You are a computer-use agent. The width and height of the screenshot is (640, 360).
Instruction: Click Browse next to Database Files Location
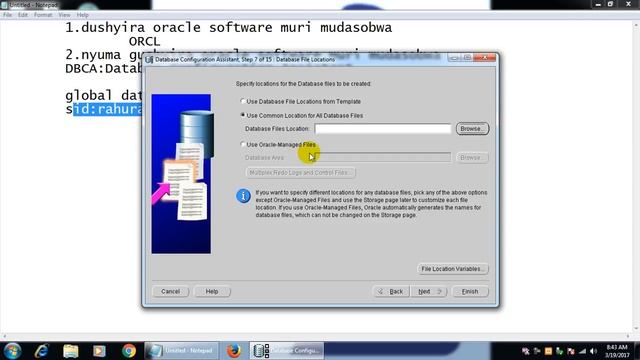472,129
